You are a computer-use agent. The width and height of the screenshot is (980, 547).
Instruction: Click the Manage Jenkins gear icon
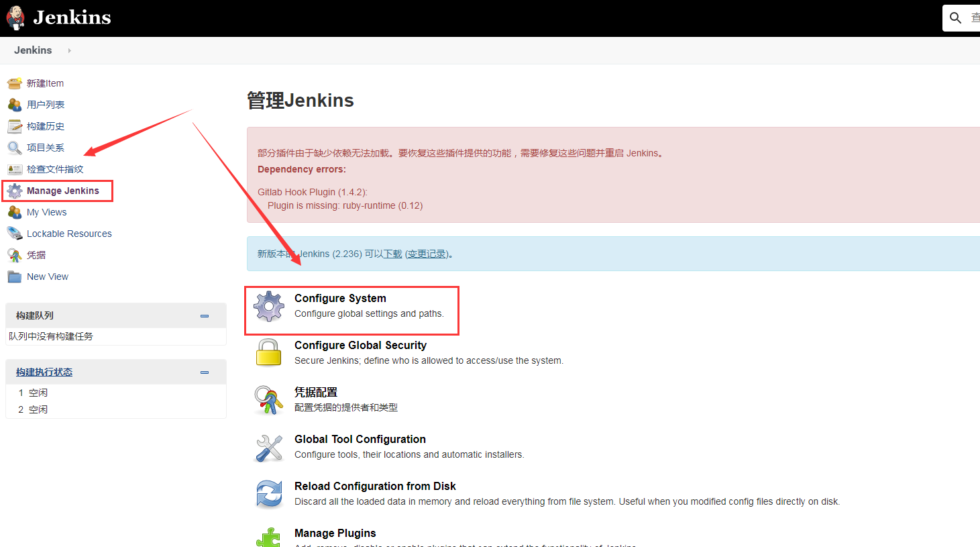tap(14, 191)
